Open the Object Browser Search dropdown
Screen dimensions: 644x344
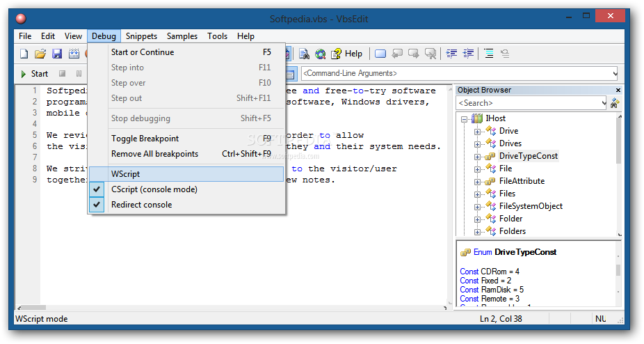pos(604,103)
